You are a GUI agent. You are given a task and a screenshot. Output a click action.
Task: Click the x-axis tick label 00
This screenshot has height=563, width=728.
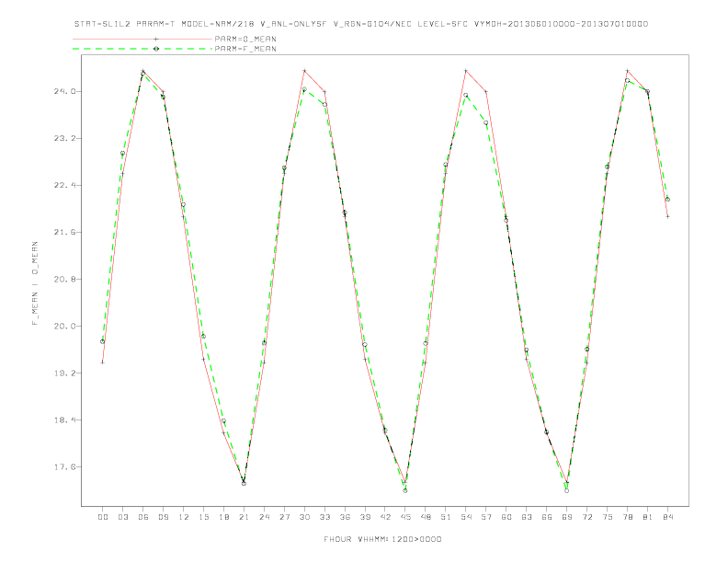click(x=103, y=517)
